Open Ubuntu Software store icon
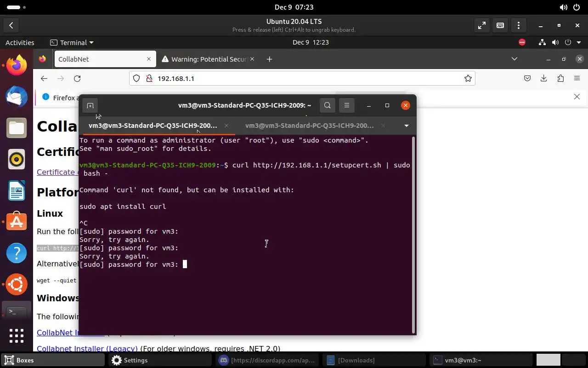 (17, 222)
